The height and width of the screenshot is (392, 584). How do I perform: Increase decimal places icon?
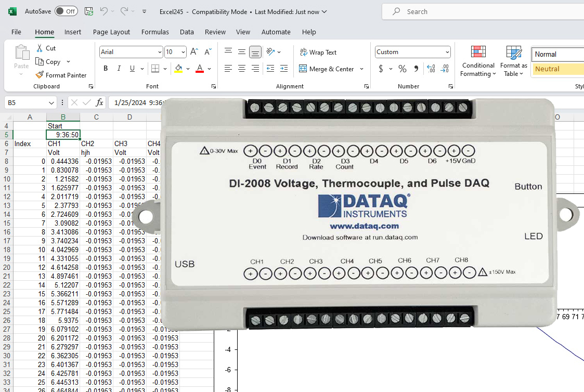tap(431, 69)
